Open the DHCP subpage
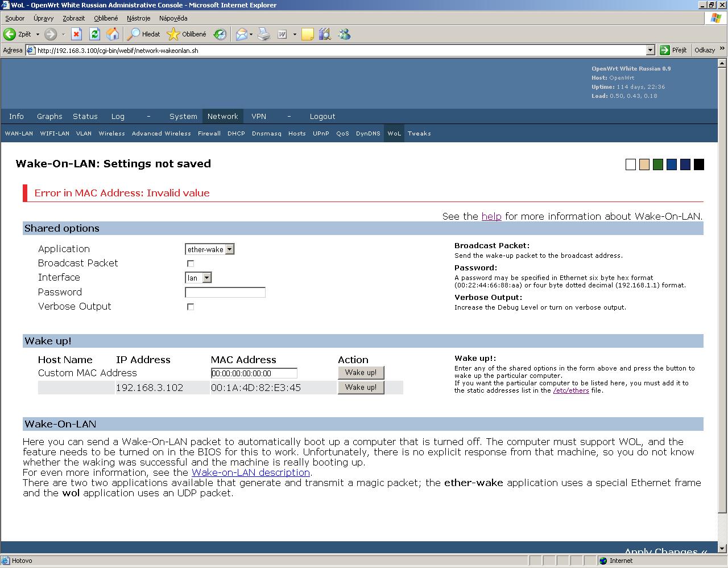The width and height of the screenshot is (728, 568). click(x=236, y=133)
